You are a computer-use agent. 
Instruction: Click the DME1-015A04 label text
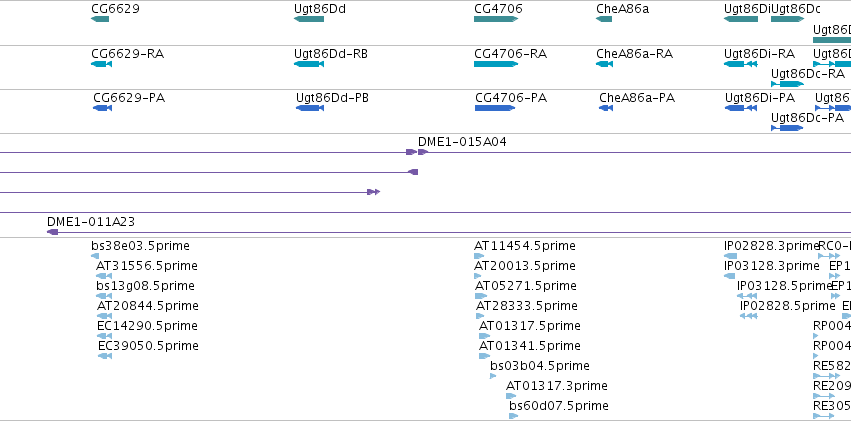pyautogui.click(x=462, y=142)
